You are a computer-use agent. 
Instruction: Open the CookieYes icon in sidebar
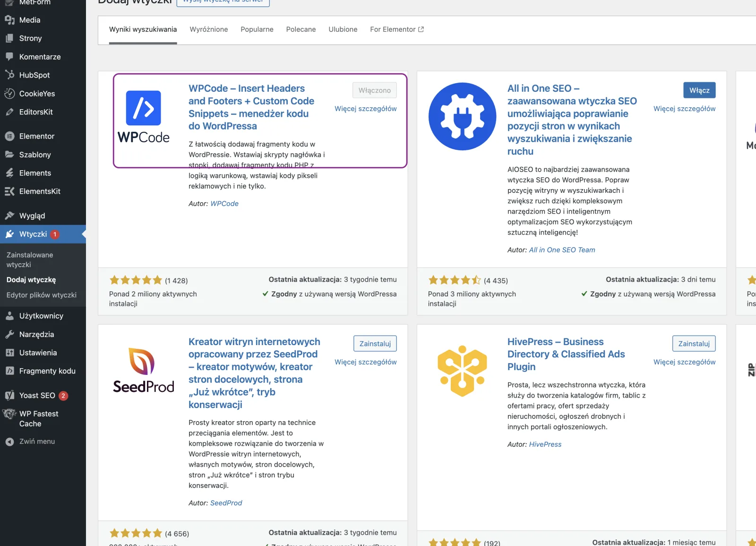[9, 94]
